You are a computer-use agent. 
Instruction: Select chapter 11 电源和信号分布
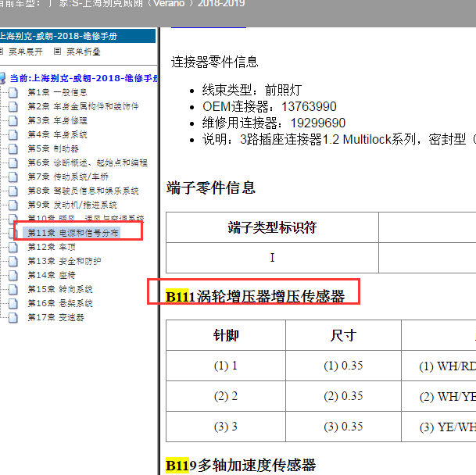pos(73,233)
